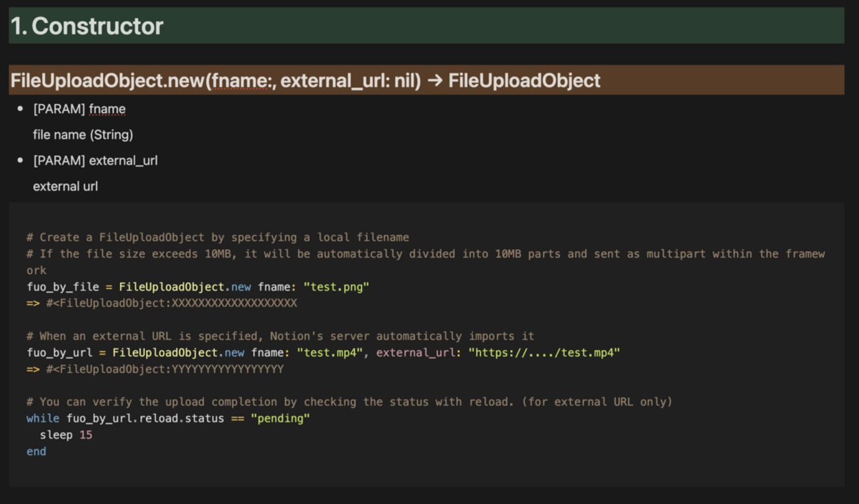Viewport: 859px width, 504px height.
Task: Click the "test.png" string in code
Action: tap(336, 287)
